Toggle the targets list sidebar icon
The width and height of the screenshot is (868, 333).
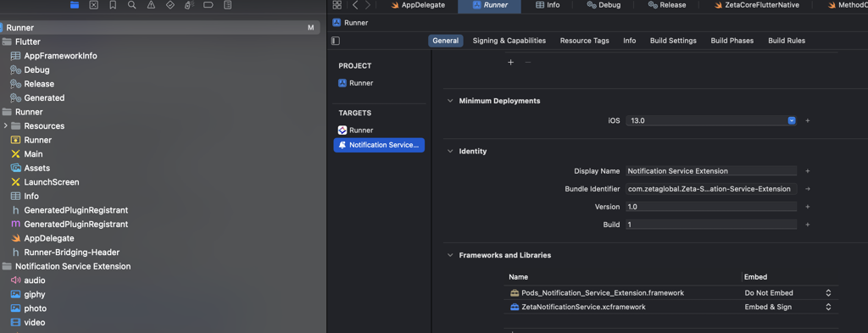[x=336, y=41]
